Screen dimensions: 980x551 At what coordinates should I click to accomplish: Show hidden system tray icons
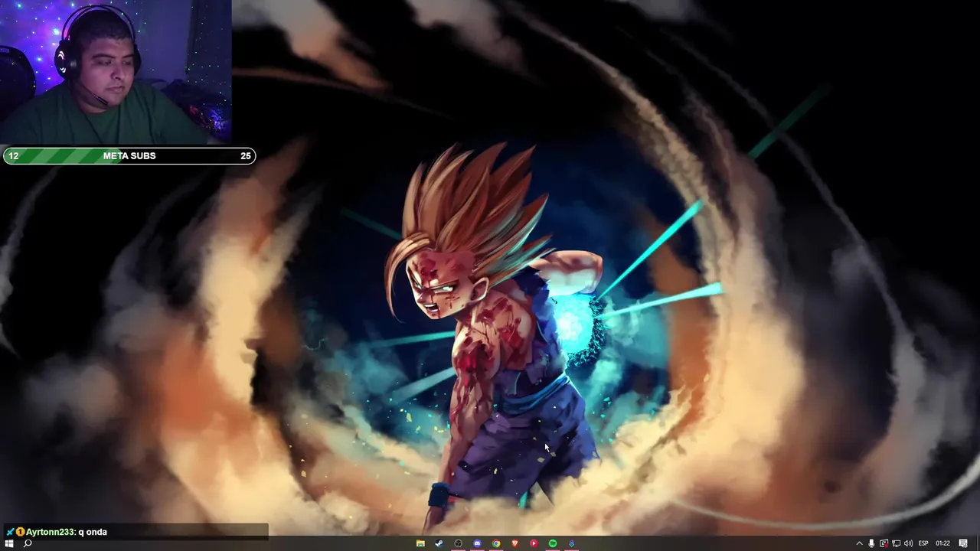click(859, 543)
